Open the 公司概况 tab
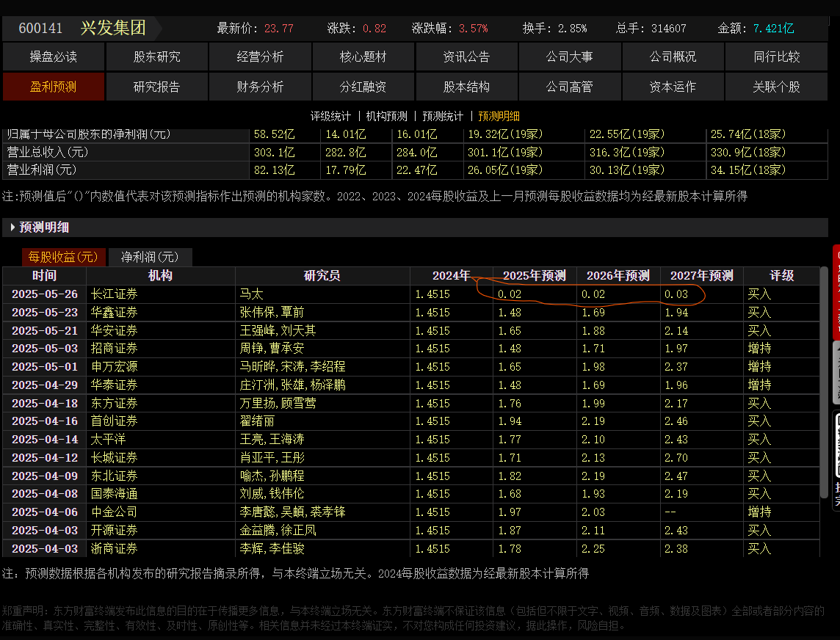Viewport: 840px width, 640px height. pos(673,57)
